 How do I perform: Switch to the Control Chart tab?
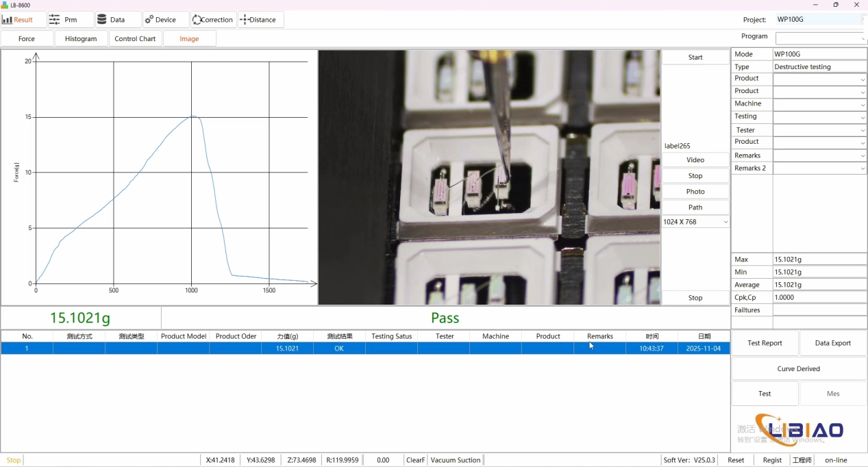point(135,39)
